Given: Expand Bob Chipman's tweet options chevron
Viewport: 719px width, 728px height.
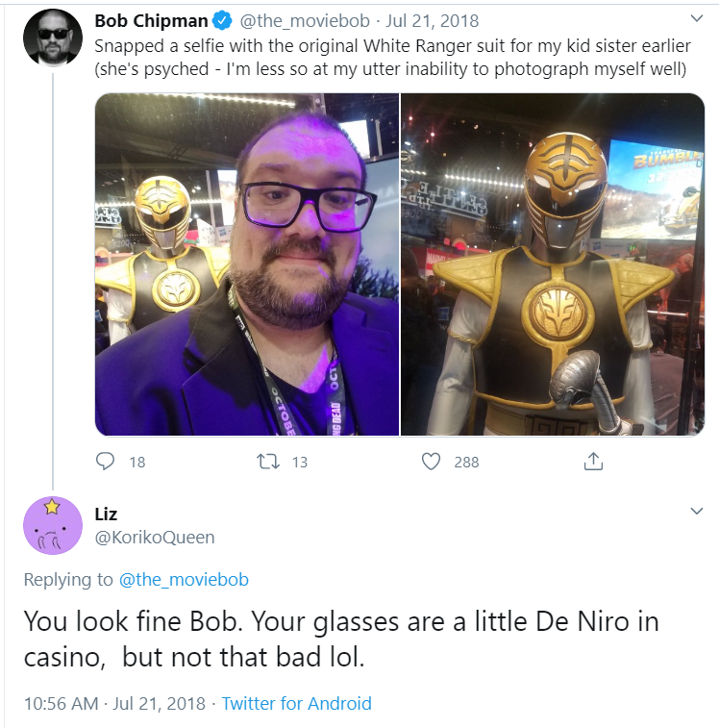Looking at the screenshot, I should 697,18.
